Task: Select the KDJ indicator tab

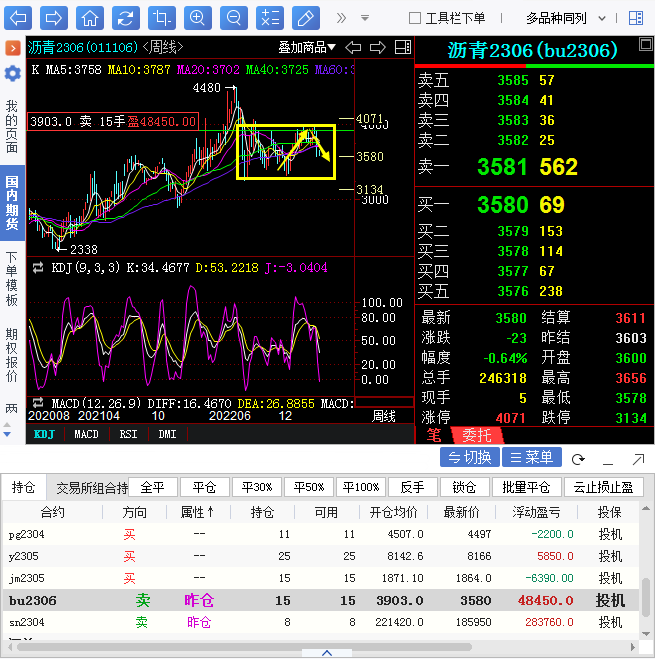Action: click(x=45, y=434)
